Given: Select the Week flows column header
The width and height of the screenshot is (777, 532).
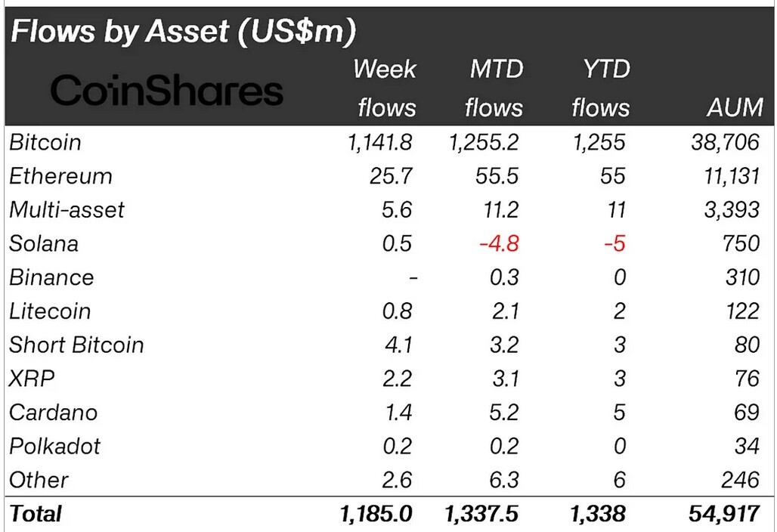Looking at the screenshot, I should point(385,88).
